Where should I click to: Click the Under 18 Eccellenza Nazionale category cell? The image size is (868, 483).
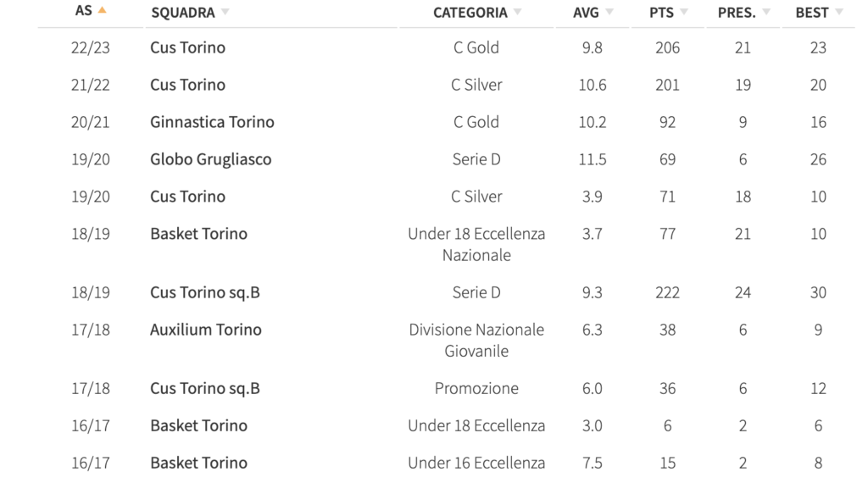pos(476,244)
